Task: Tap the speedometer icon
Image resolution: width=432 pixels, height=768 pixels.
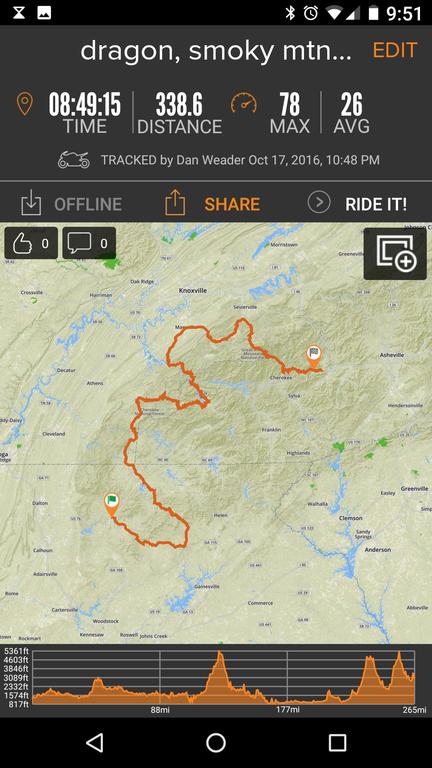Action: [x=244, y=102]
